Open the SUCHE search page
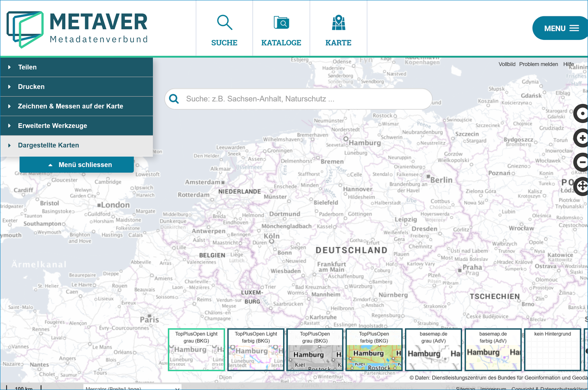The image size is (588, 390). pos(224,29)
